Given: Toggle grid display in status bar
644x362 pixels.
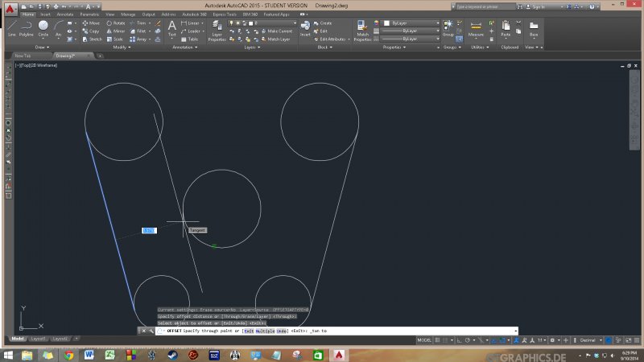Looking at the screenshot, I should click(x=439, y=340).
